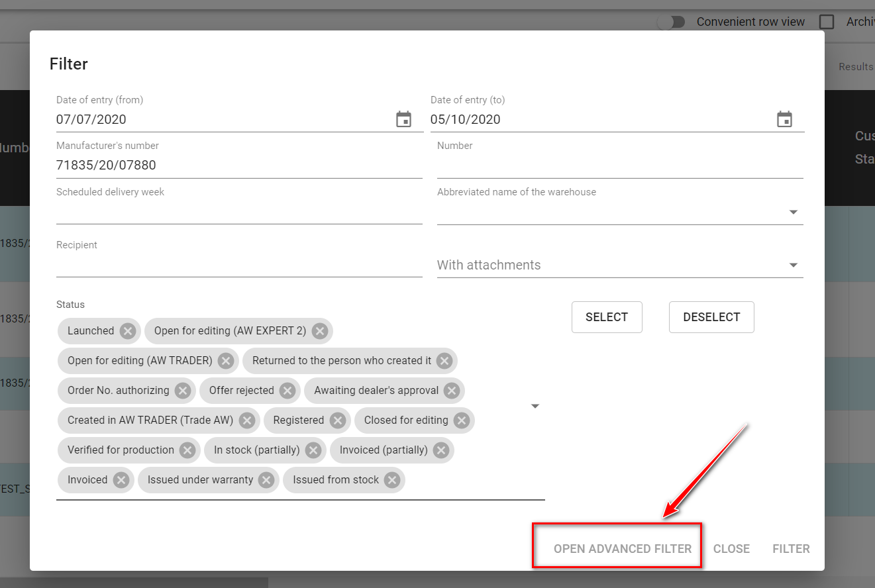Click into the Recipient input field
Screen dimensions: 875x588
pyautogui.click(x=238, y=266)
